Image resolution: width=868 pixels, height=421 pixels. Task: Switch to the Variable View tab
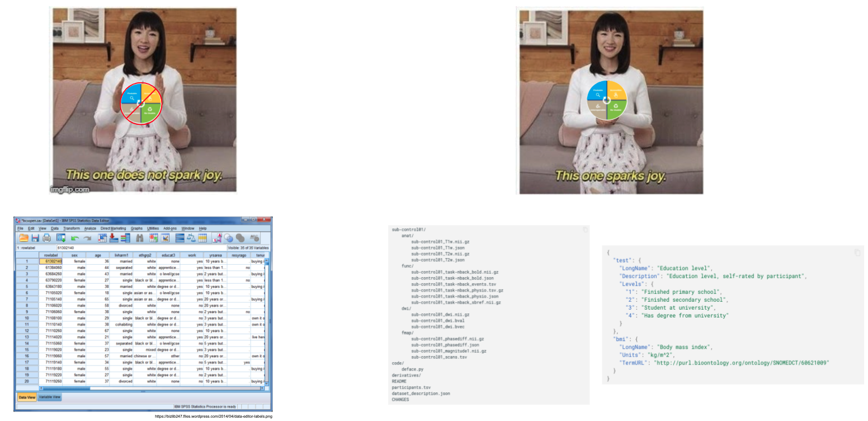click(50, 397)
